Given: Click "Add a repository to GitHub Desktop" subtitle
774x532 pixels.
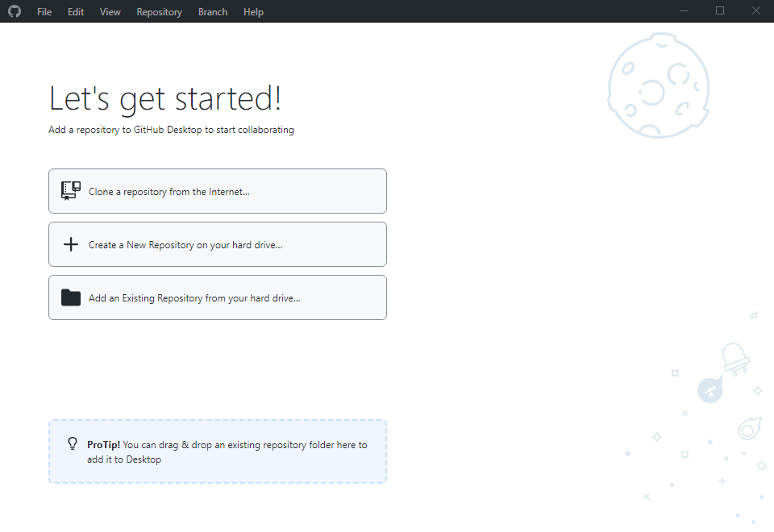Looking at the screenshot, I should 171,130.
